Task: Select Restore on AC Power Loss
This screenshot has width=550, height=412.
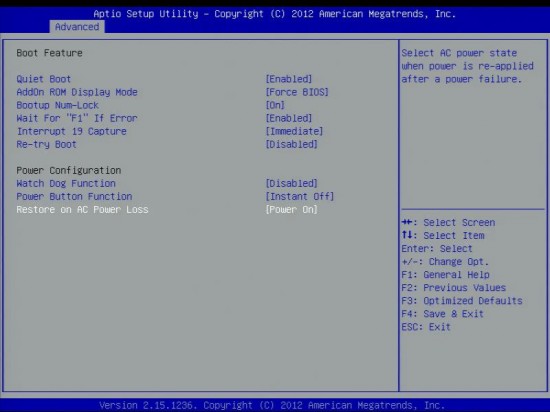Action: pyautogui.click(x=82, y=209)
